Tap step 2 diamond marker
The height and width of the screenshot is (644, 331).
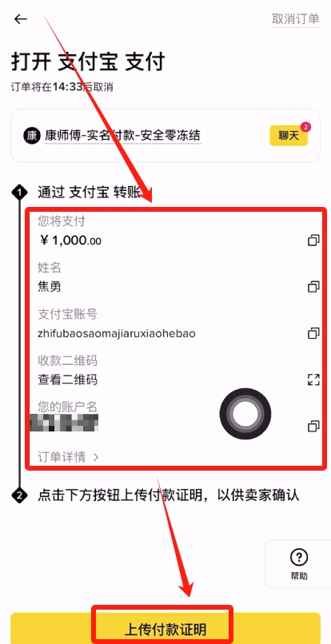pos(19,495)
